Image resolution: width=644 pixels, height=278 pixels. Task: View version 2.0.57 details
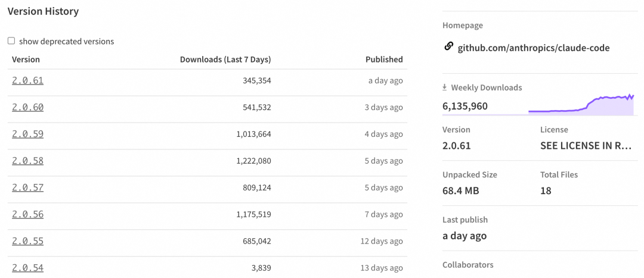[x=27, y=188]
